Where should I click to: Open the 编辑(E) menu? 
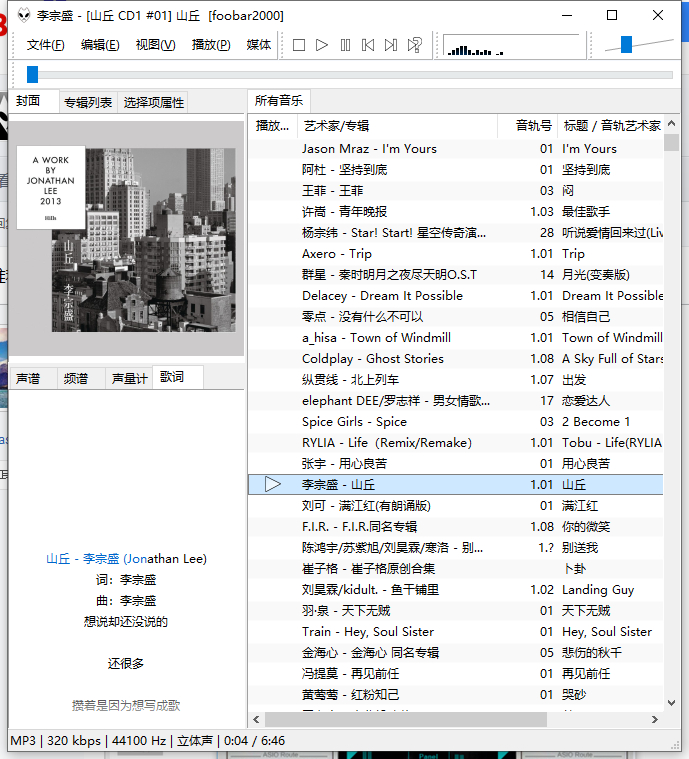100,45
